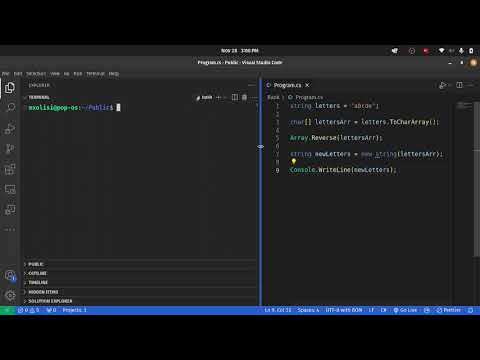Viewport: 480px width, 360px height.
Task: Open the Terminal menu
Action: (x=95, y=74)
